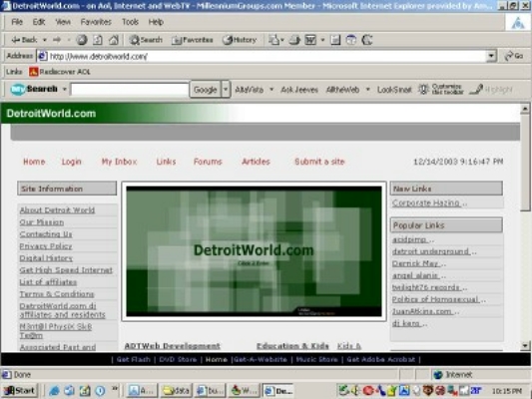Click the LookSmart toolbar button
This screenshot has height=399, width=532.
point(394,90)
